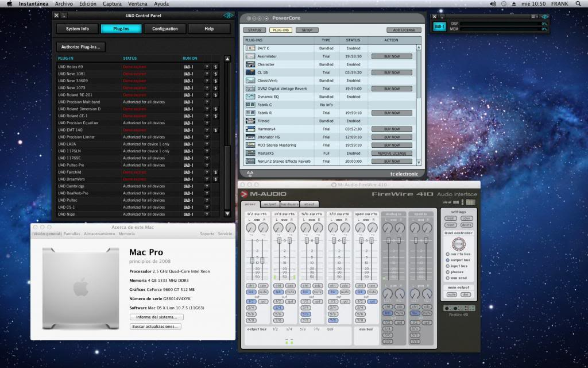Click the PowerCore radiation symbol icon
This screenshot has width=588, height=368.
[x=250, y=173]
